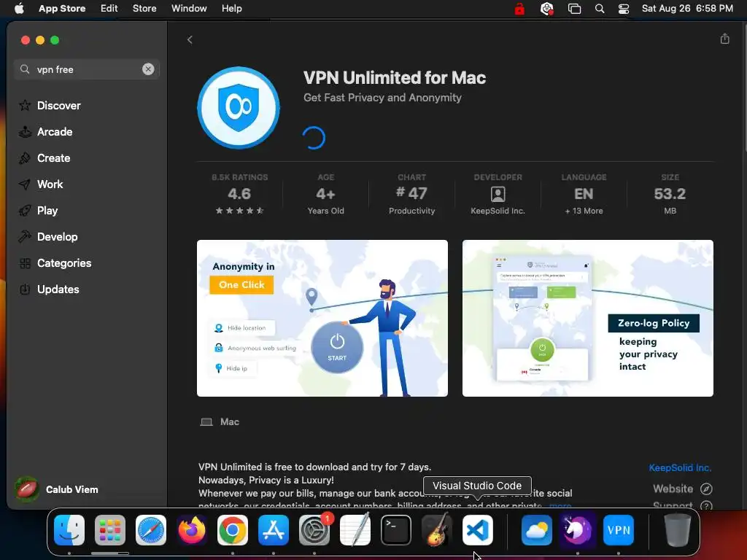
Task: Open the KeepSolid Inc. developer link
Action: tap(680, 467)
